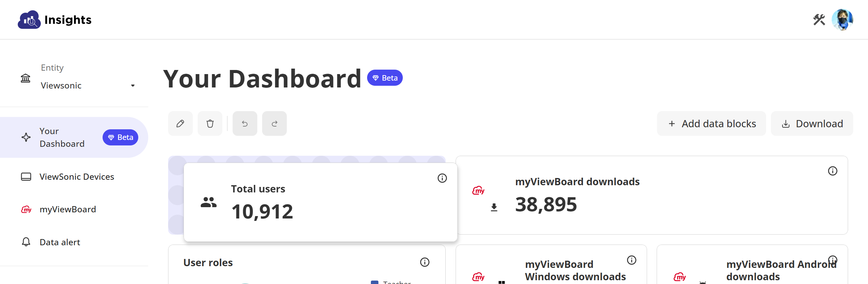Click the Beta badge next to page title
The image size is (868, 284).
(385, 78)
